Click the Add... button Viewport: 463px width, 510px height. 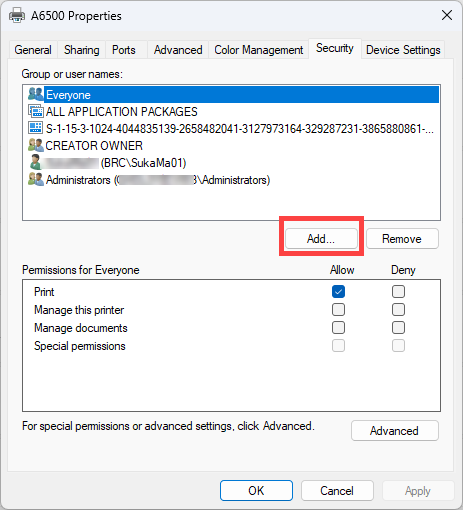[x=321, y=239]
